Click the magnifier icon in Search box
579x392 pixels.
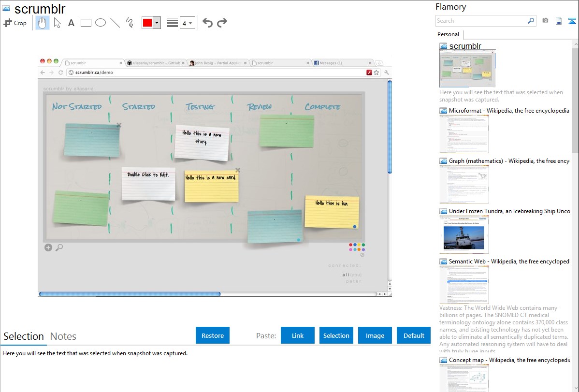point(531,21)
